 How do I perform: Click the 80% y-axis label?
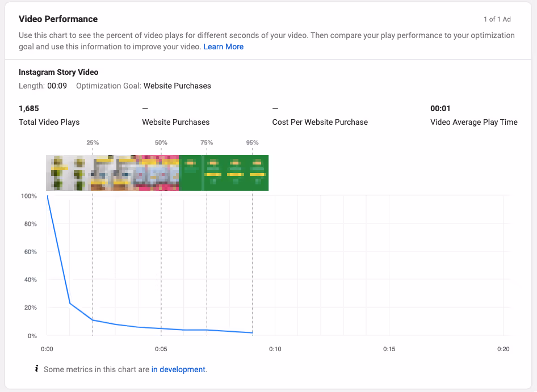31,224
